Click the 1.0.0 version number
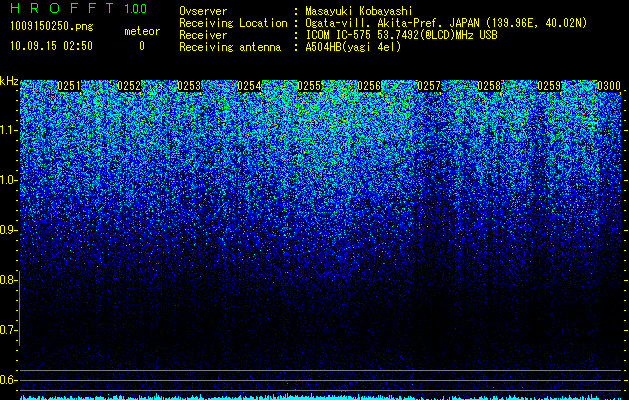629x400 pixels. pos(136,9)
